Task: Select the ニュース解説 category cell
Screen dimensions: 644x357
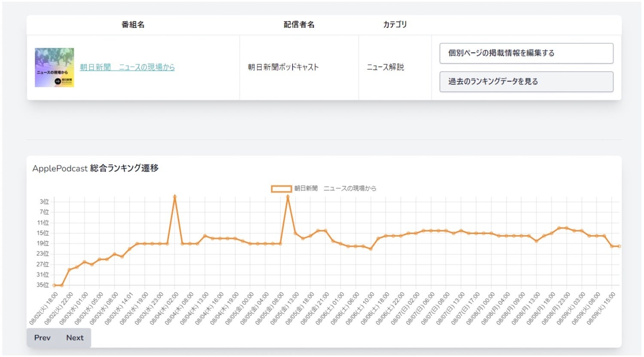Action: [x=385, y=67]
